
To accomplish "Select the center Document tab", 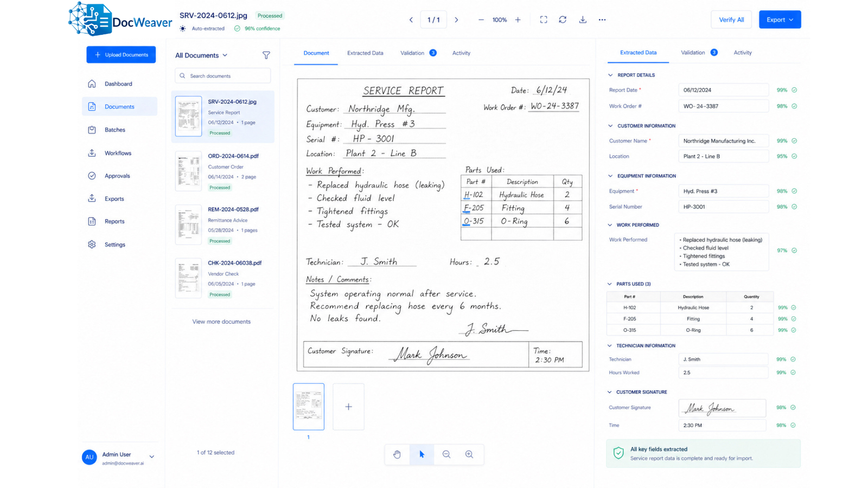I will 316,53.
